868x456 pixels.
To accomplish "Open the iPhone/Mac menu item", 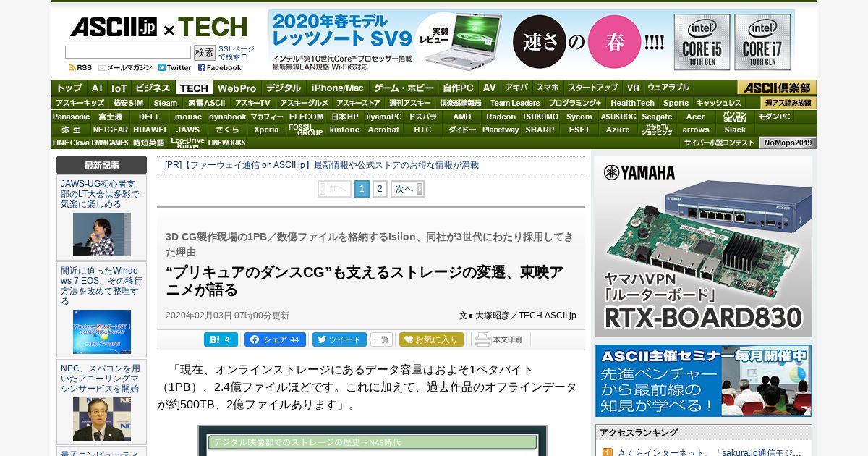I will pyautogui.click(x=338, y=88).
